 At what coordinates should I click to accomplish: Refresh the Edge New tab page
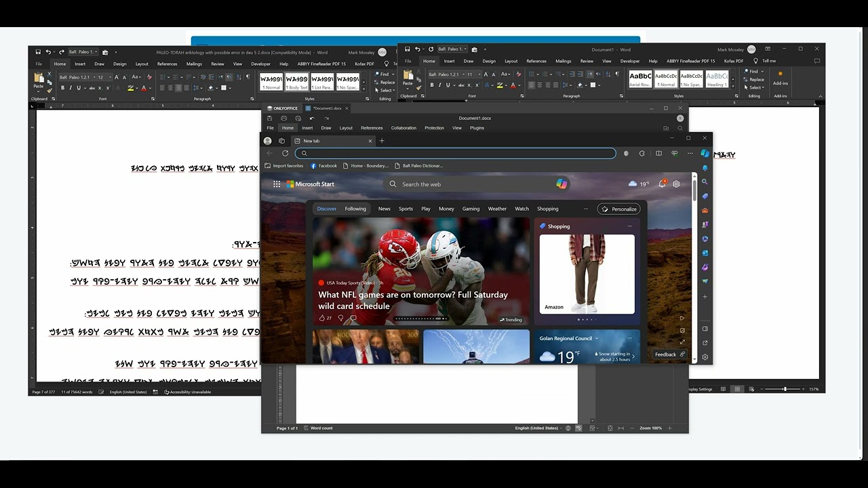tap(285, 153)
